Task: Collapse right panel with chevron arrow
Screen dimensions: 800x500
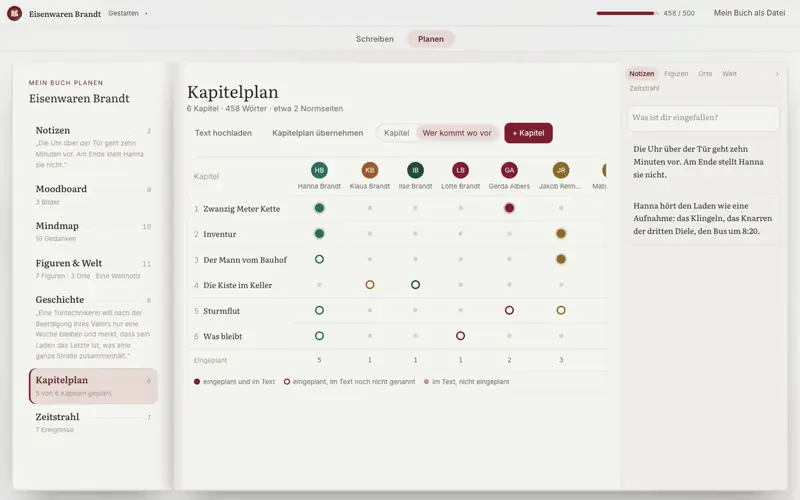Action: pos(777,74)
